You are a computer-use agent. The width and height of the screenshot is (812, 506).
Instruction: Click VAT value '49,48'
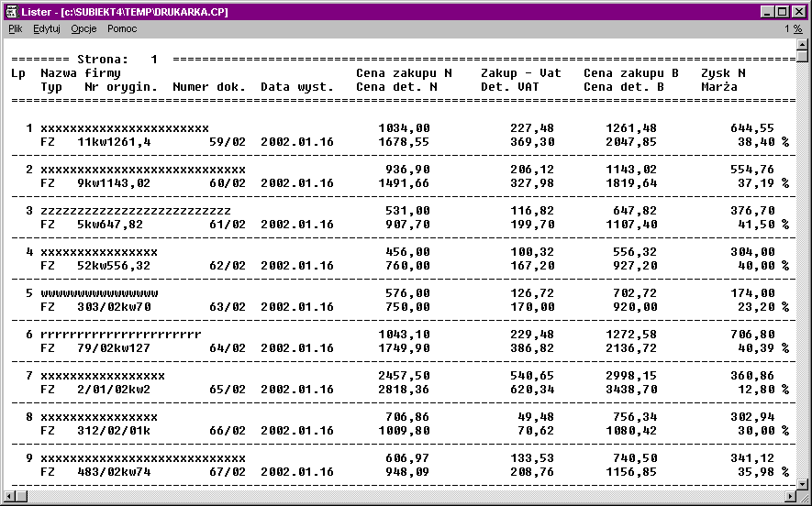pyautogui.click(x=536, y=416)
